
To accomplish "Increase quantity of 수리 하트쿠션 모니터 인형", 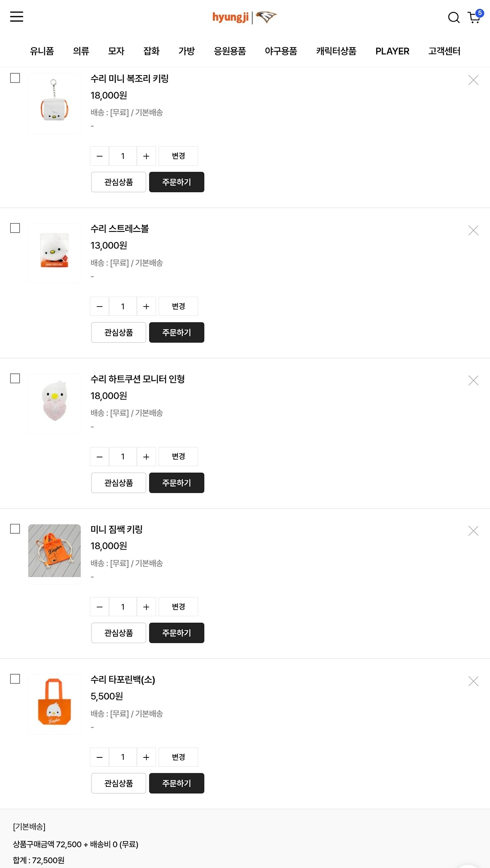I will (x=146, y=457).
